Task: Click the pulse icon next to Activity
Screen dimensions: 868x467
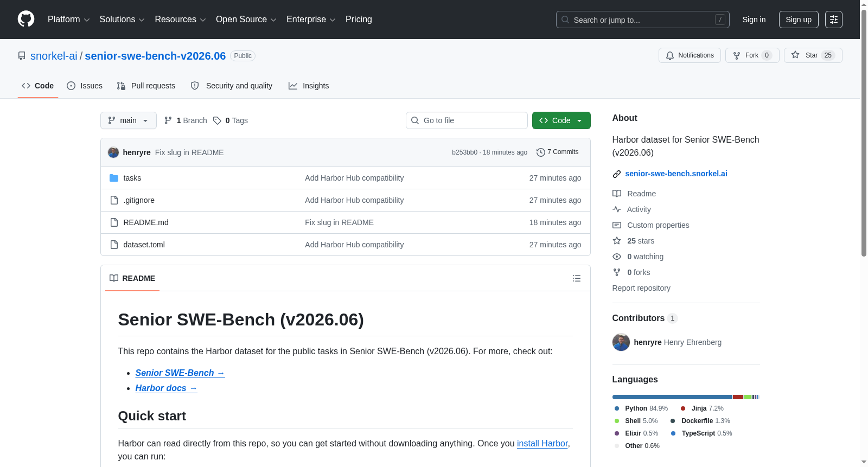Action: coord(617,209)
